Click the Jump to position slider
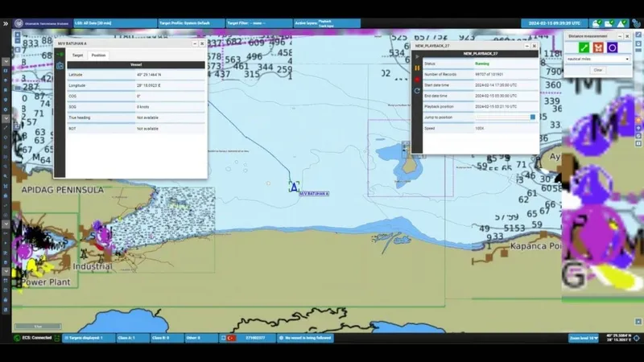The height and width of the screenshot is (362, 644). [505, 117]
